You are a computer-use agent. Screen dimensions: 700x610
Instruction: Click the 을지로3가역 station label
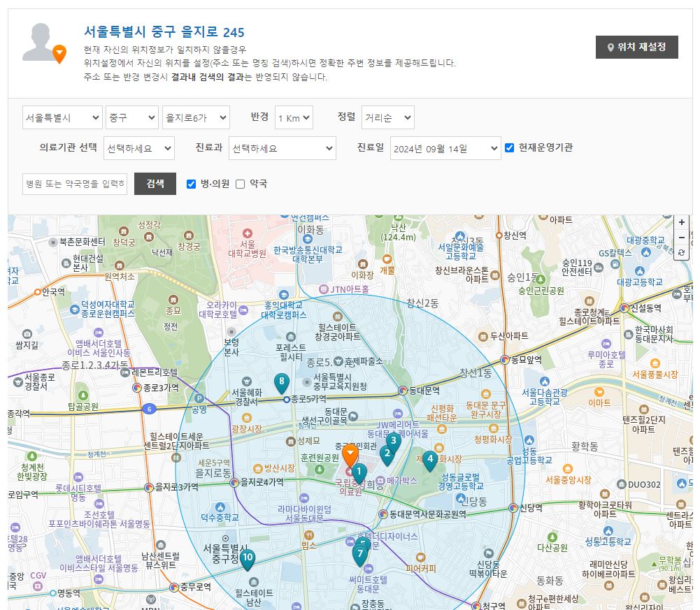[x=176, y=487]
